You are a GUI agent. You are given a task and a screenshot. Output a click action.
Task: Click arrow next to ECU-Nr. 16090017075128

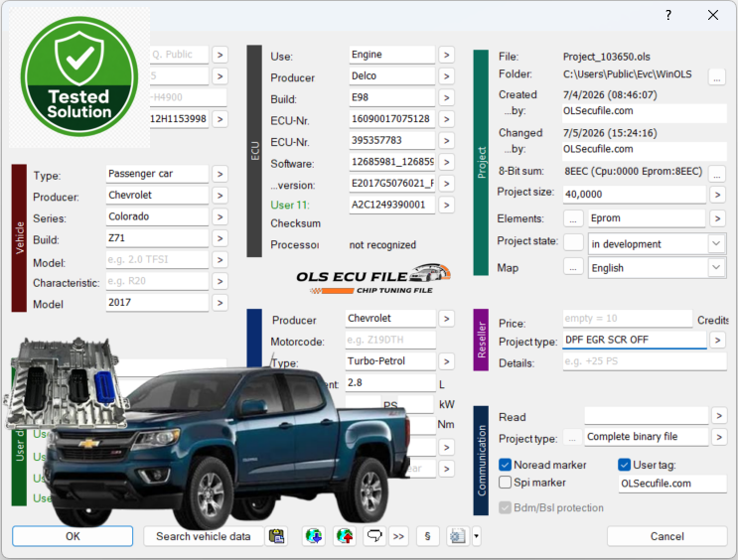click(447, 119)
